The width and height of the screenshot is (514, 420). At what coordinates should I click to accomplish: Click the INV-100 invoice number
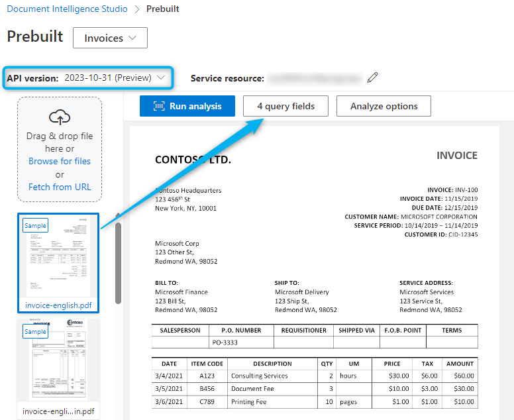click(466, 190)
